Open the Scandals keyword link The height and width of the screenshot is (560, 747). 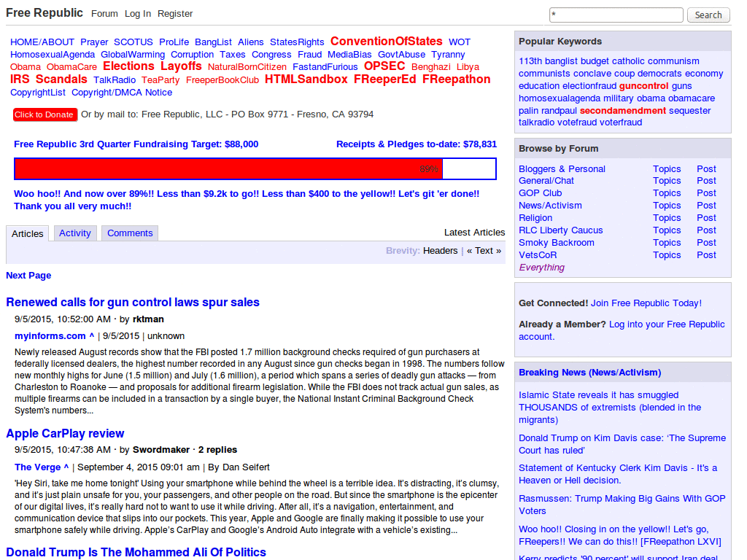[x=61, y=79]
